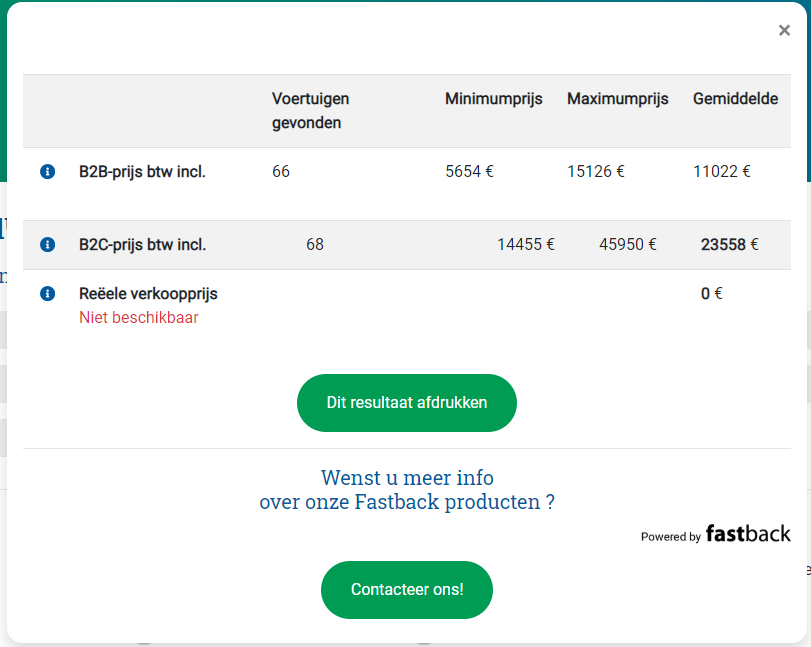Click the 'Voertuigen gevonden' column header
811x647 pixels.
click(x=310, y=111)
